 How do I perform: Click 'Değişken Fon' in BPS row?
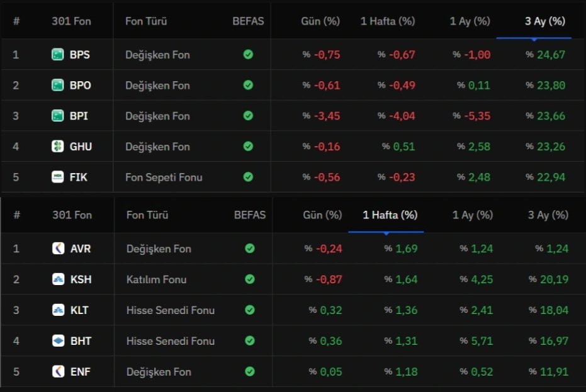[158, 55]
